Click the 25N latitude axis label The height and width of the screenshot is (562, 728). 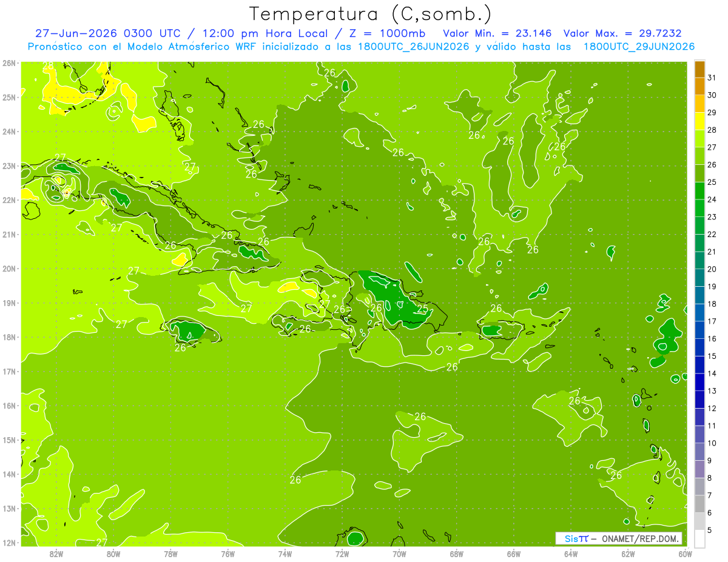[8, 97]
